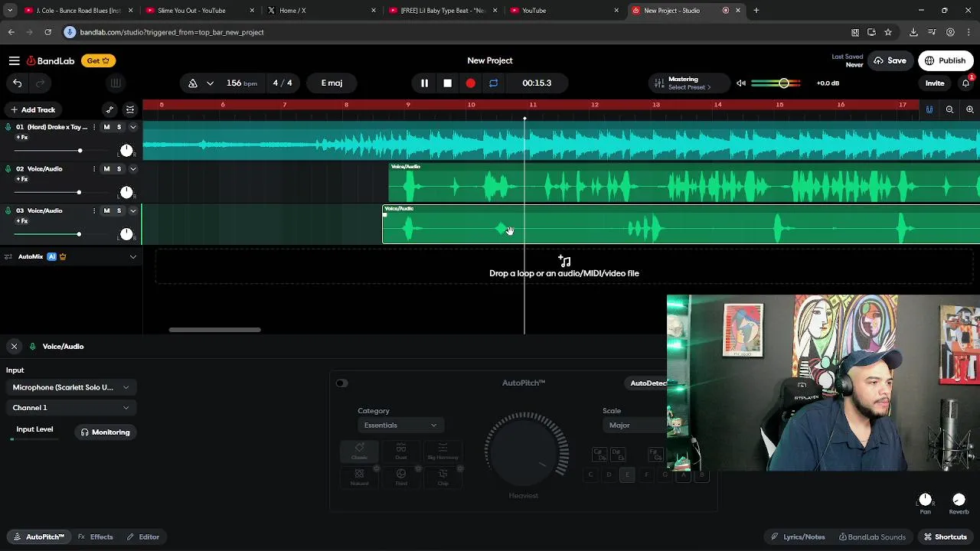Select the Classic AutoPitch preset
Screen dimensions: 980x551
coord(359,452)
